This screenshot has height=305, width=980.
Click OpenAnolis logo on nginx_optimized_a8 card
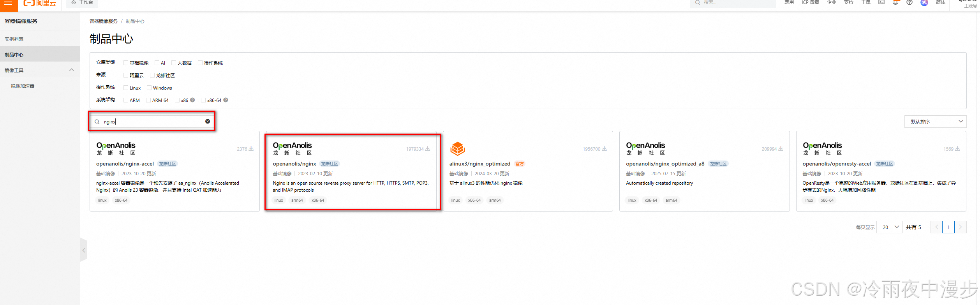(x=645, y=148)
